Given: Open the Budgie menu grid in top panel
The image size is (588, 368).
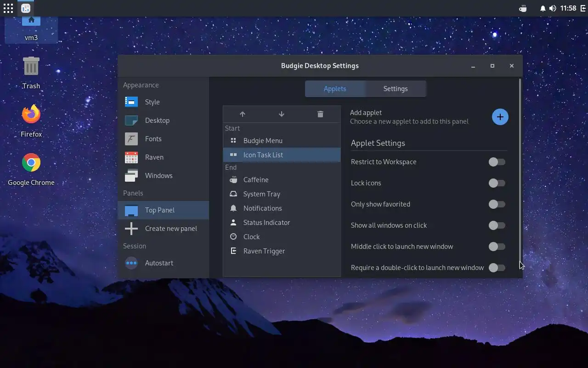Looking at the screenshot, I should [x=8, y=8].
